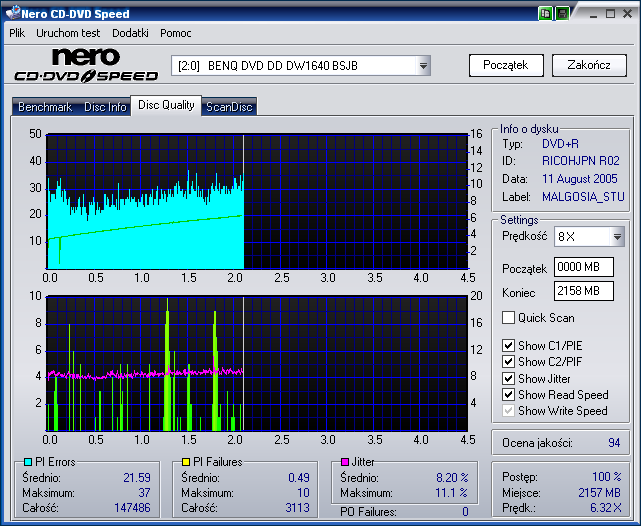The width and height of the screenshot is (641, 526).
Task: Open the Dodatki menu
Action: [x=130, y=33]
